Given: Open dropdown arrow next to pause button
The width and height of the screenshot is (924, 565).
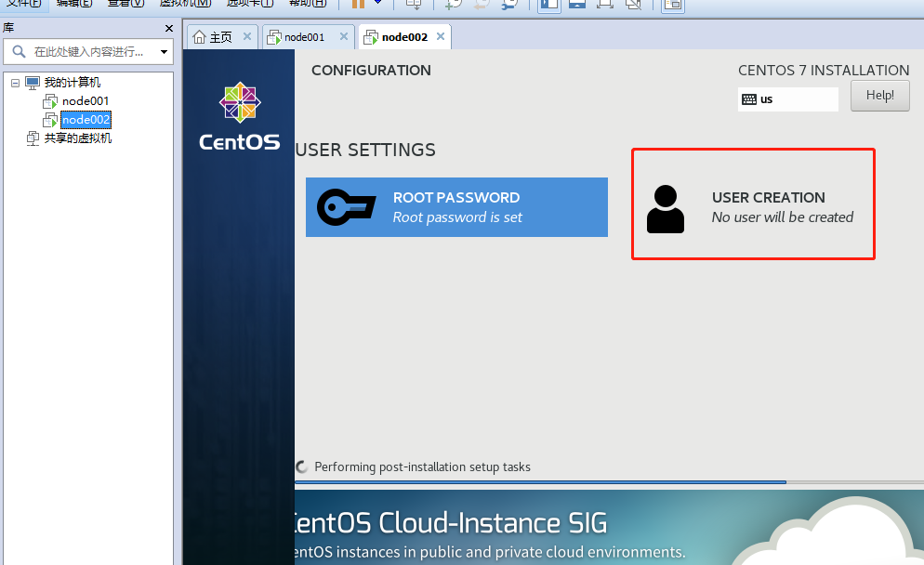Looking at the screenshot, I should point(378,4).
